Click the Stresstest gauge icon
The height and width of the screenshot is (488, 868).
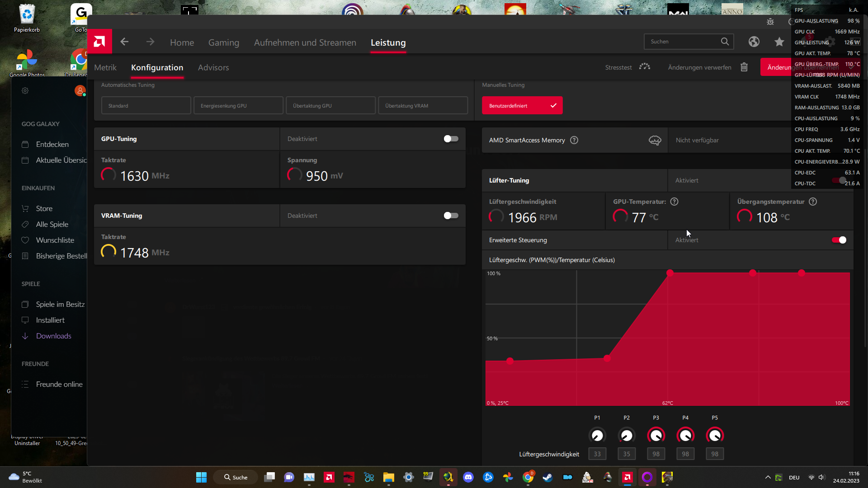pos(645,67)
